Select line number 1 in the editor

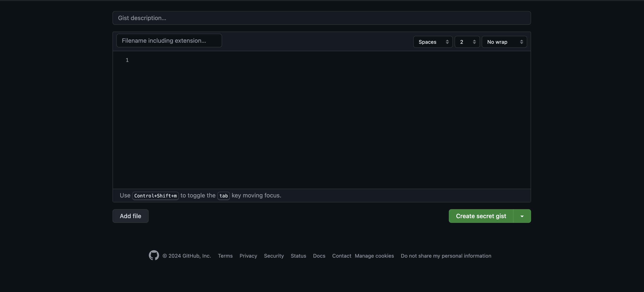point(127,60)
